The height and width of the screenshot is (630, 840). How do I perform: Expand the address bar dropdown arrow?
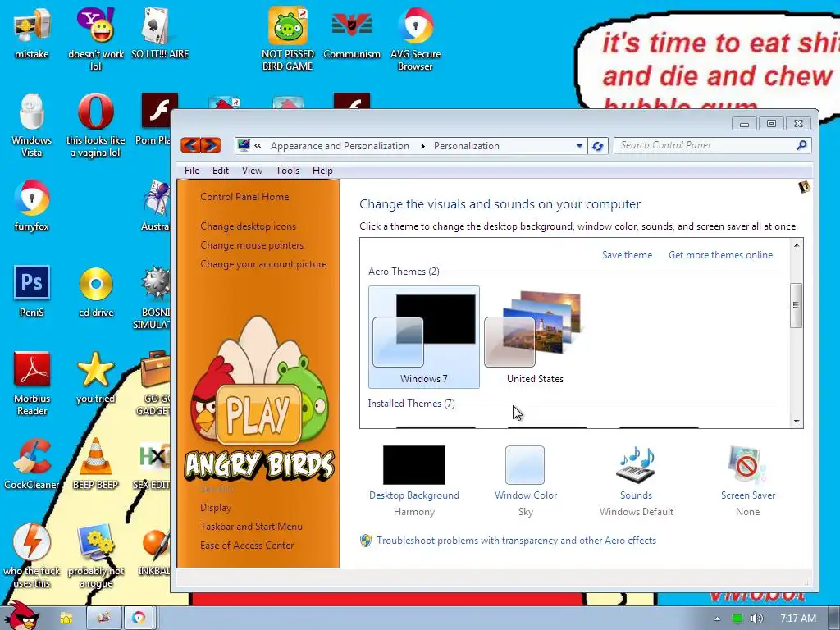[x=579, y=146]
